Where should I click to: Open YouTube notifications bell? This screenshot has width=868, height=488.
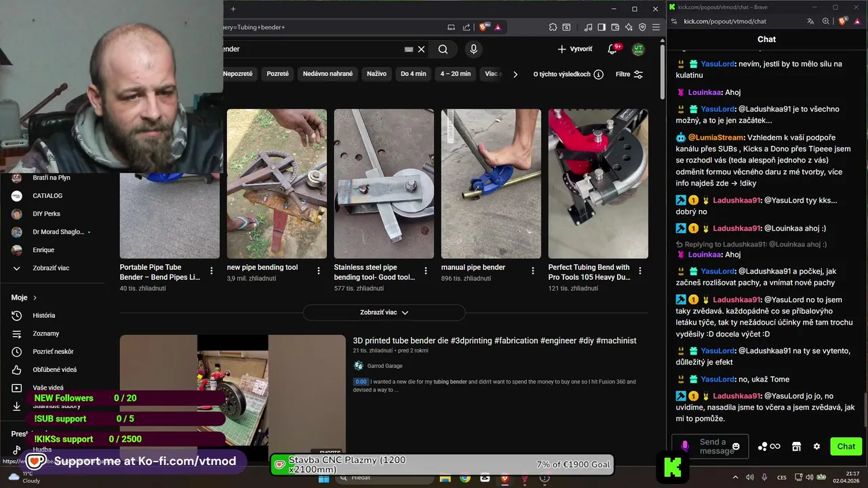[612, 49]
